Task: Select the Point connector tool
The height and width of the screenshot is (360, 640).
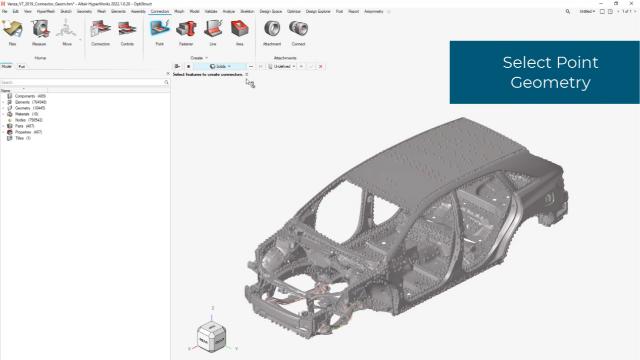Action: point(160,33)
